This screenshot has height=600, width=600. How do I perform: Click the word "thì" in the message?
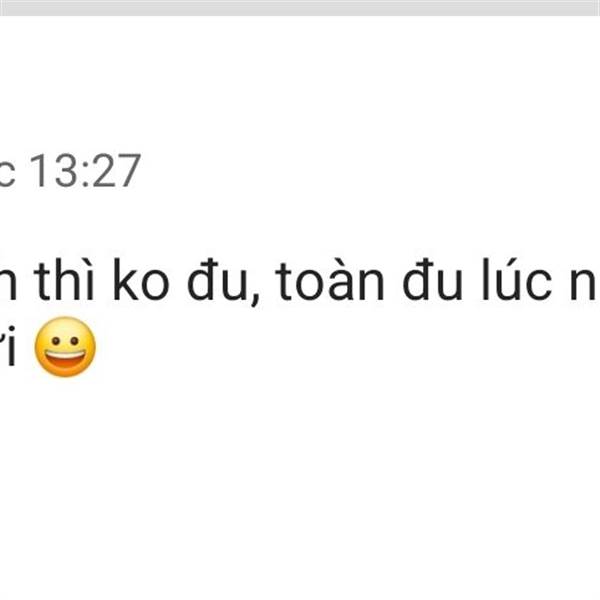[64, 280]
